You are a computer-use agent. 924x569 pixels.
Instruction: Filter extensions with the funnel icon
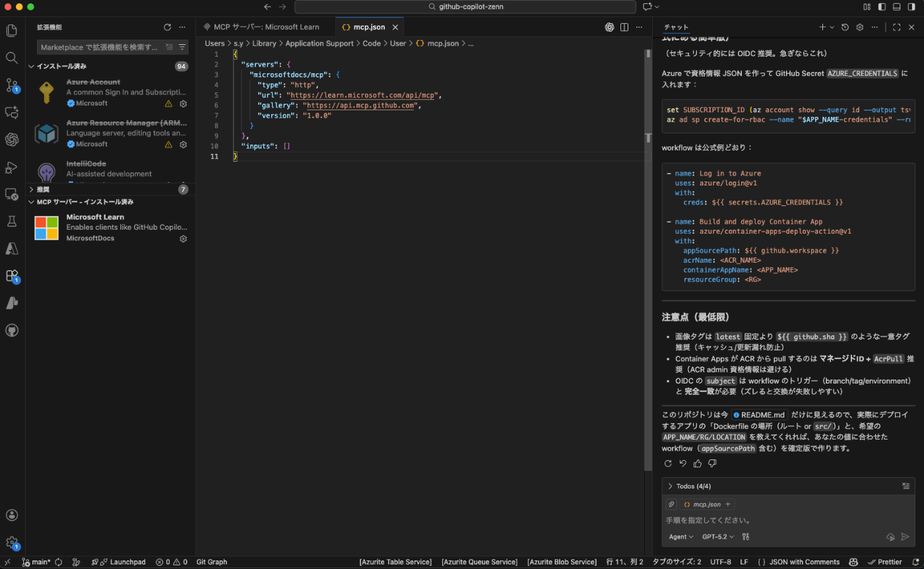tap(182, 48)
